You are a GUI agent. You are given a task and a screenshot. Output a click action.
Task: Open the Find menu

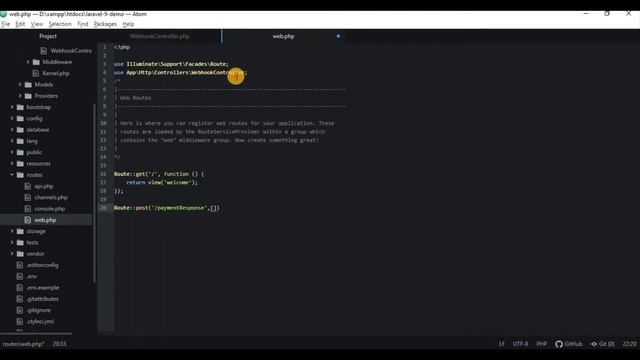tap(82, 24)
